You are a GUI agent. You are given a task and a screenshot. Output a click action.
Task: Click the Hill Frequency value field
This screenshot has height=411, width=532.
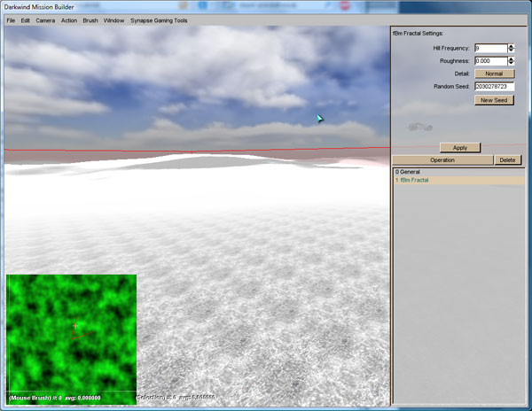click(489, 48)
